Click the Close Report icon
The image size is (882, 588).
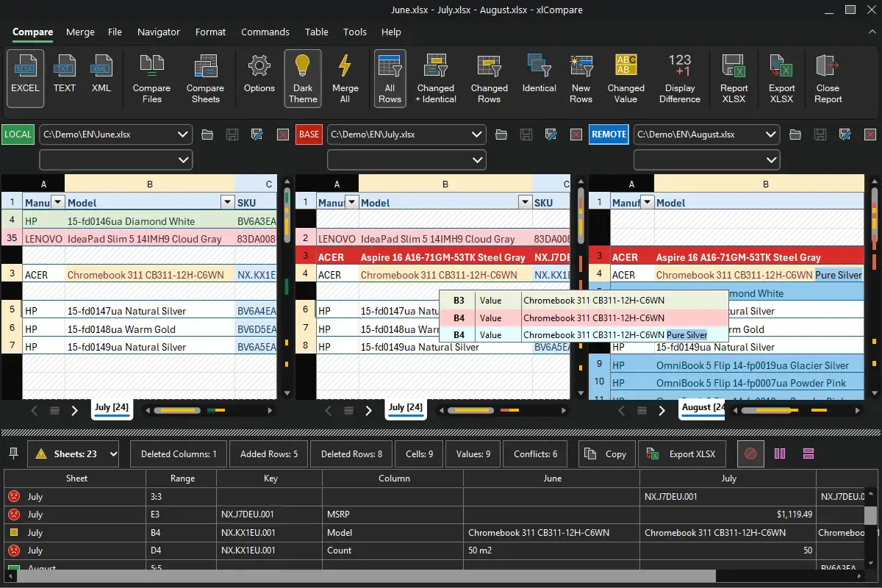tap(828, 78)
